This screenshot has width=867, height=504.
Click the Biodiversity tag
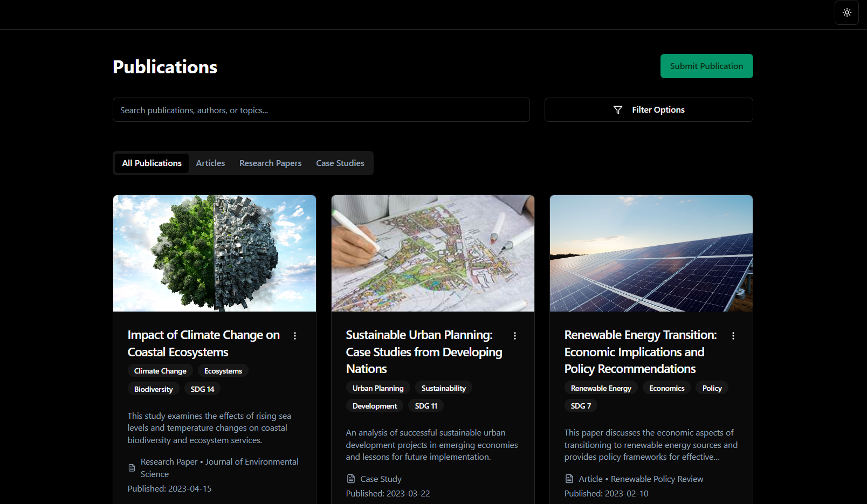pyautogui.click(x=154, y=389)
